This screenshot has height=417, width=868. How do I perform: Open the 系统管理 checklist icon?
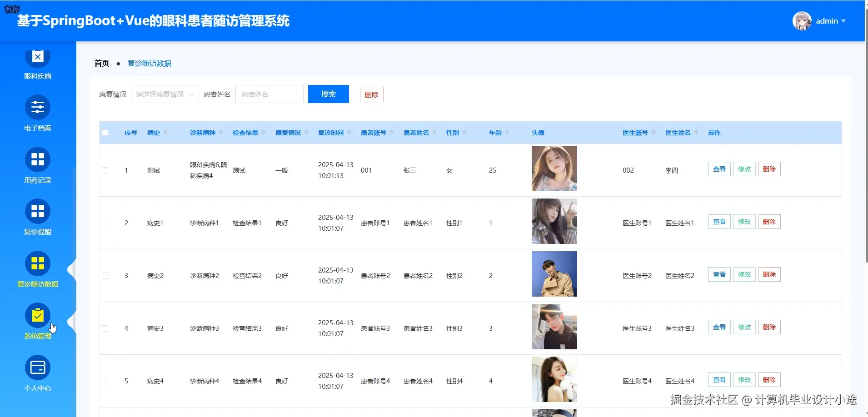(38, 316)
